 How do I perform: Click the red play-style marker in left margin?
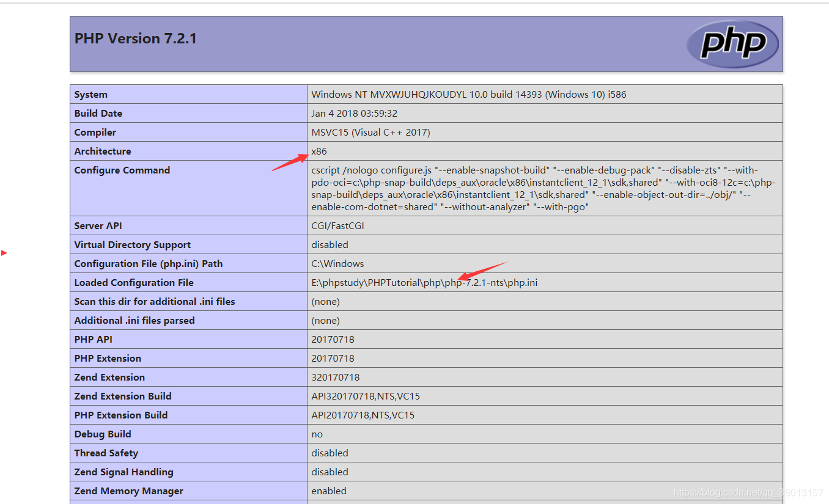(4, 252)
